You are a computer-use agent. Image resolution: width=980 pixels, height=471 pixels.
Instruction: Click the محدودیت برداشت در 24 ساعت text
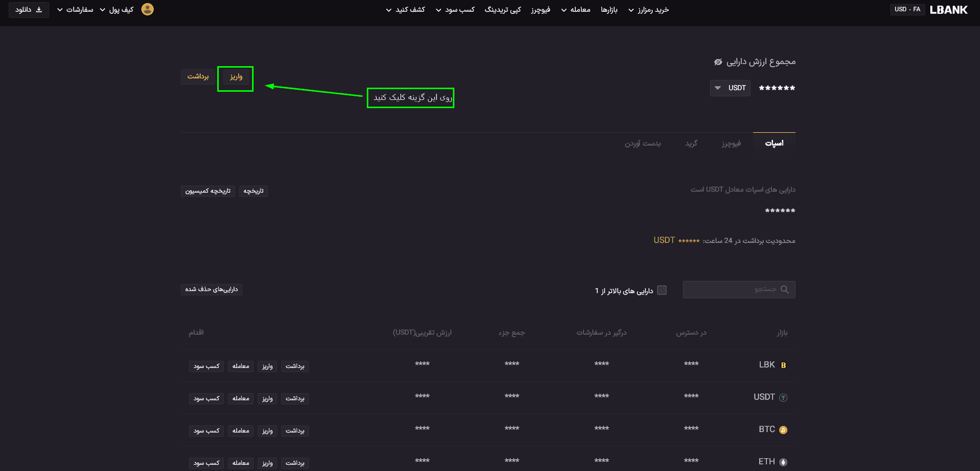coord(749,240)
